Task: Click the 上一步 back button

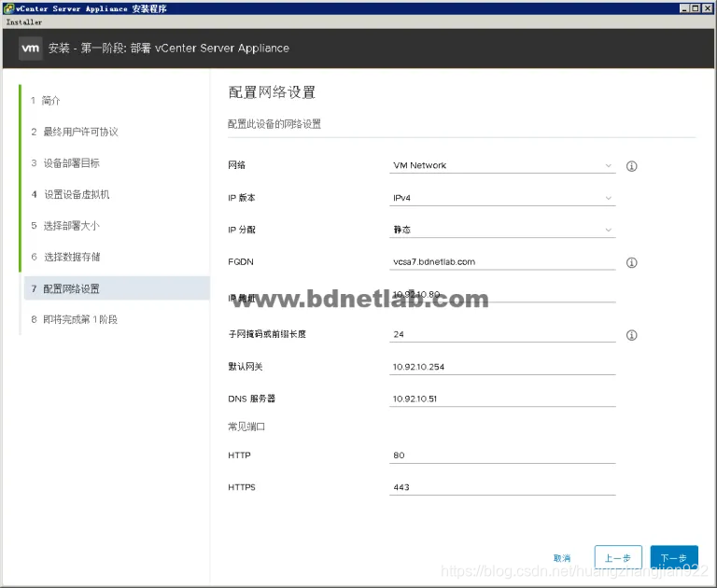Action: tap(618, 557)
